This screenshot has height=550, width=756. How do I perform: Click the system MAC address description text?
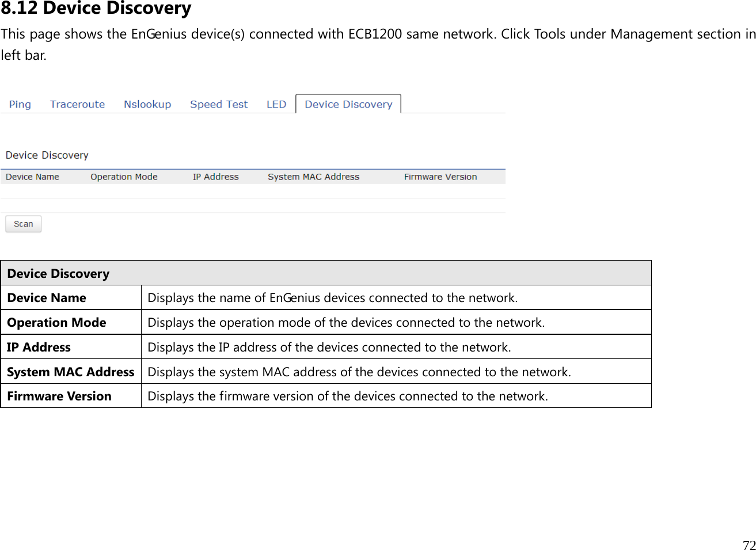click(359, 372)
